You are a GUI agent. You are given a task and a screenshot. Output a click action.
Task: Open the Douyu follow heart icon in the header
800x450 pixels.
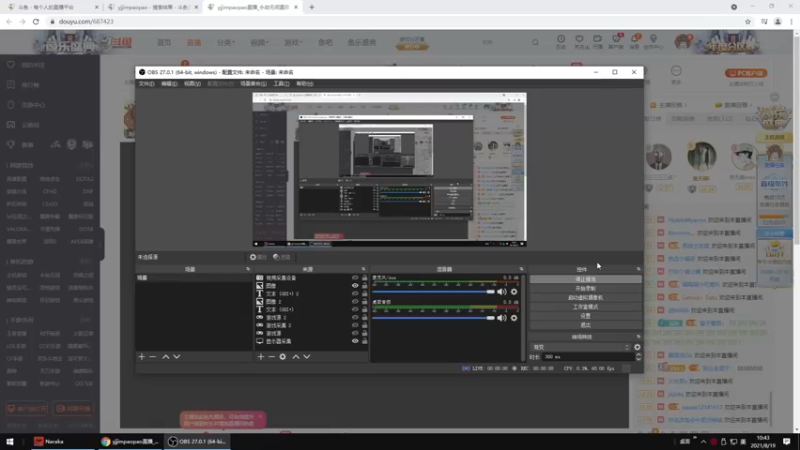(x=579, y=39)
